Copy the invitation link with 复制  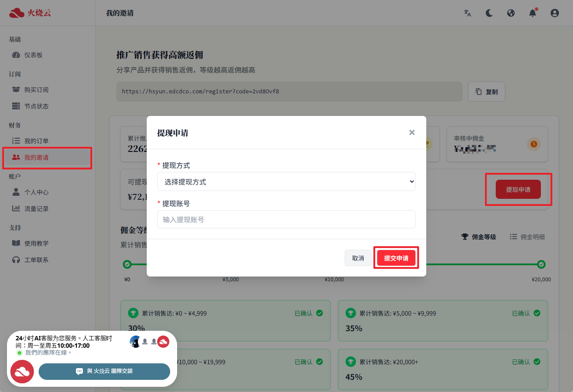click(x=486, y=92)
